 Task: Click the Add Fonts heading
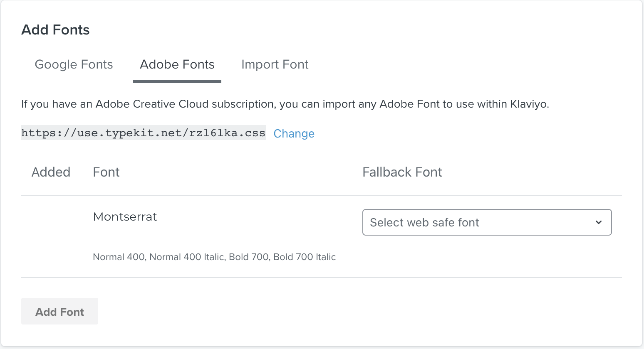(x=55, y=30)
